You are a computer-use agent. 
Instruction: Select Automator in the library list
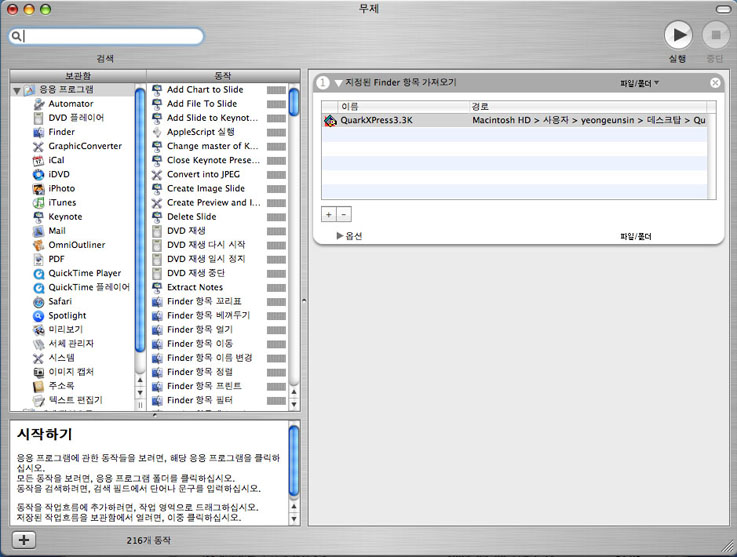tap(70, 104)
